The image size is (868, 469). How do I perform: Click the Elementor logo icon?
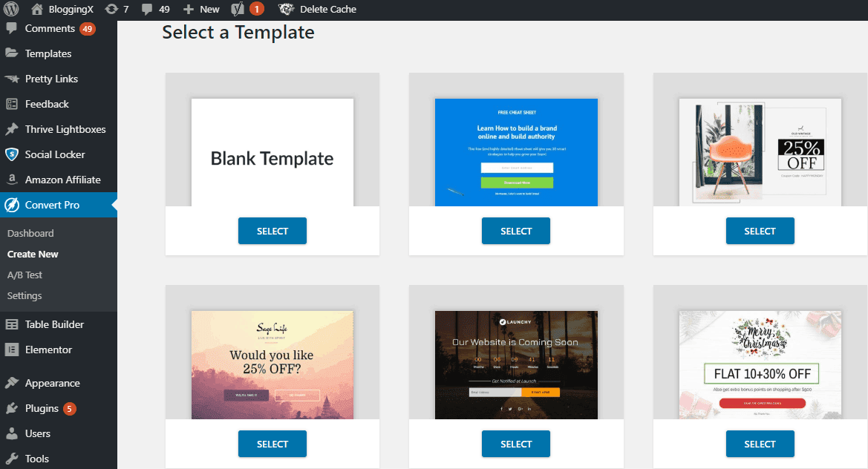point(12,350)
